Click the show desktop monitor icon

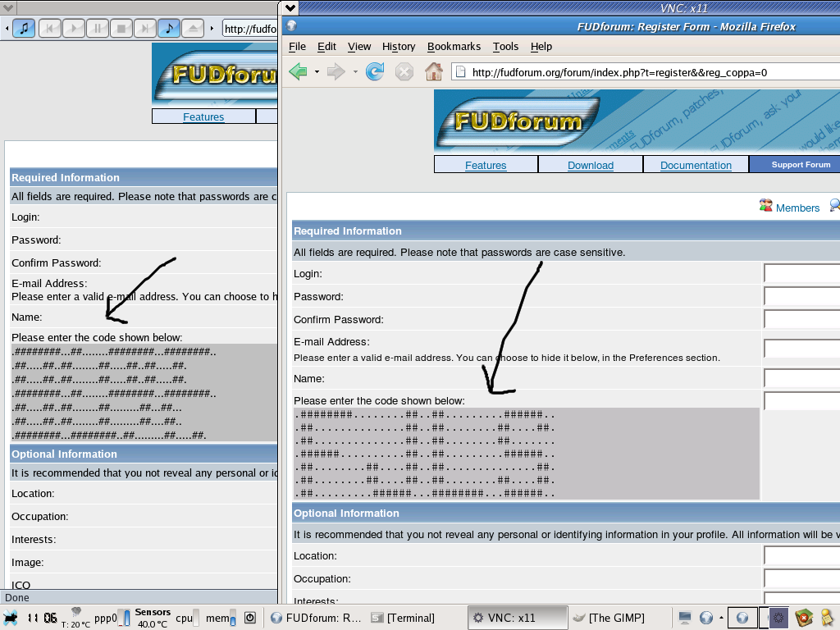click(685, 618)
